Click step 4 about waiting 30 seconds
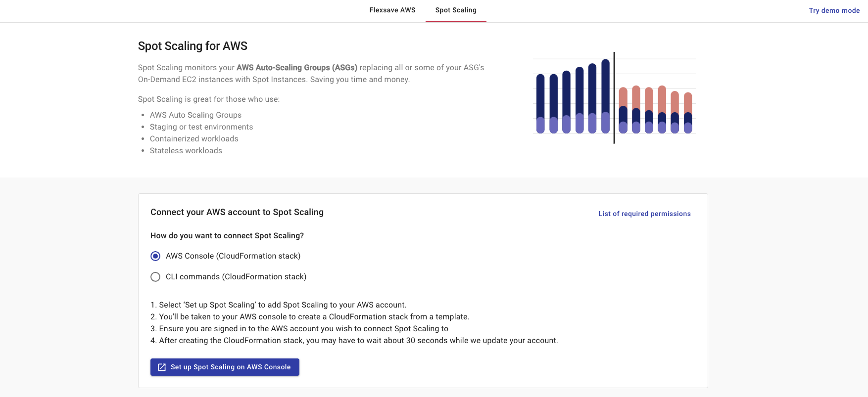This screenshot has width=868, height=397. click(x=354, y=341)
